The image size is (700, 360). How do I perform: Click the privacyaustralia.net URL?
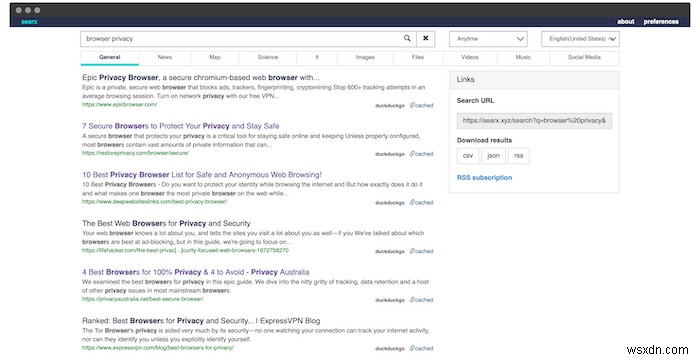pos(142,299)
